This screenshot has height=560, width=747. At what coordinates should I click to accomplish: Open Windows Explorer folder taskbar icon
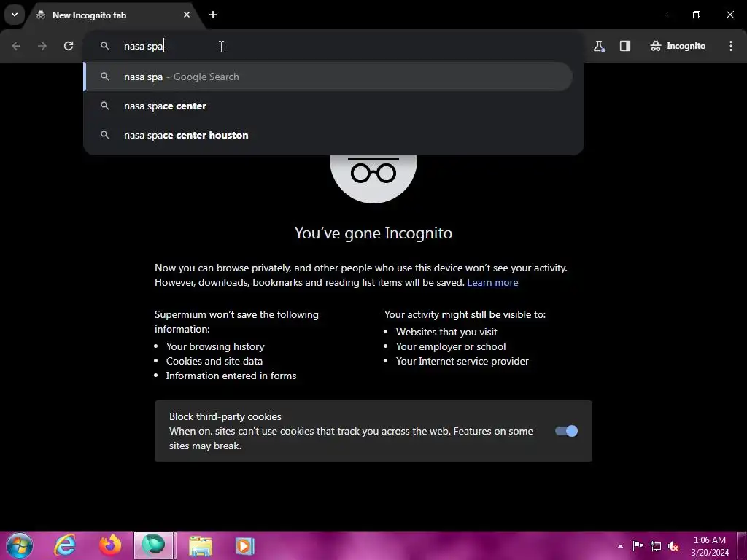(201, 545)
